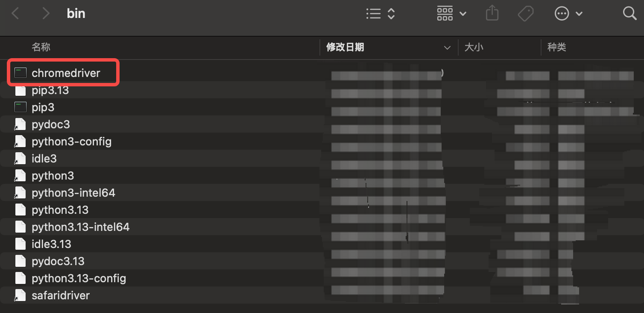
Task: Click the terminal icon beside pip3
Action: click(20, 107)
